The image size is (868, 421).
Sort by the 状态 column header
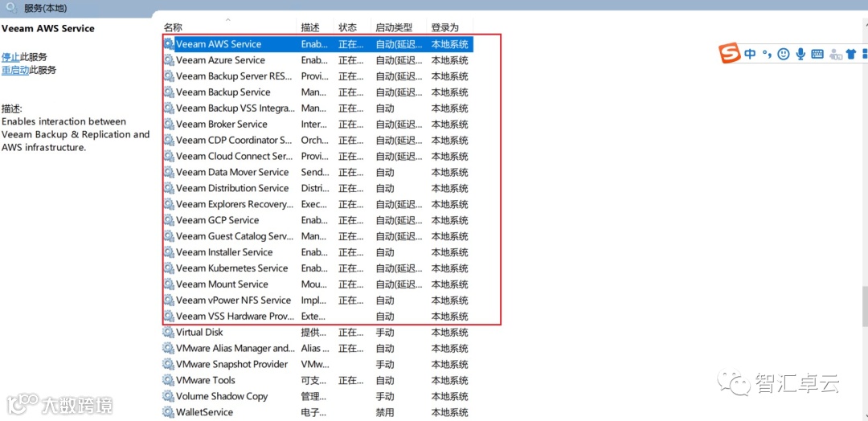pos(348,27)
